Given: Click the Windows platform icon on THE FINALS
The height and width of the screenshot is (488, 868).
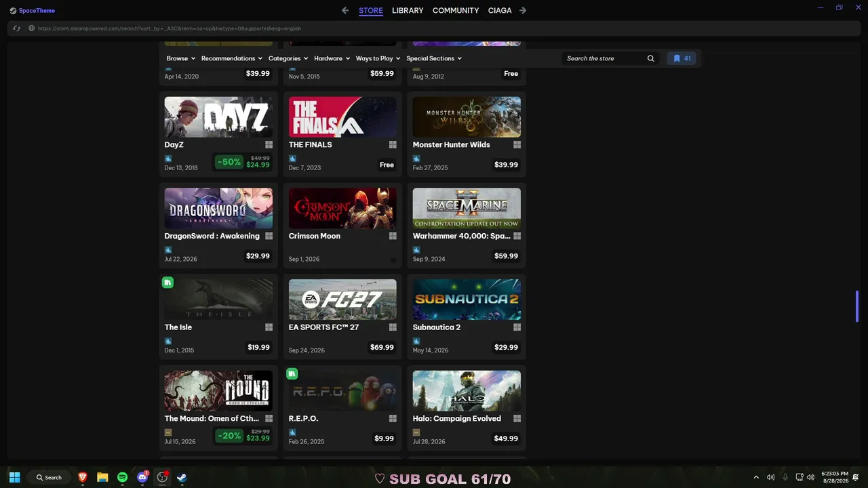Looking at the screenshot, I should pos(393,144).
